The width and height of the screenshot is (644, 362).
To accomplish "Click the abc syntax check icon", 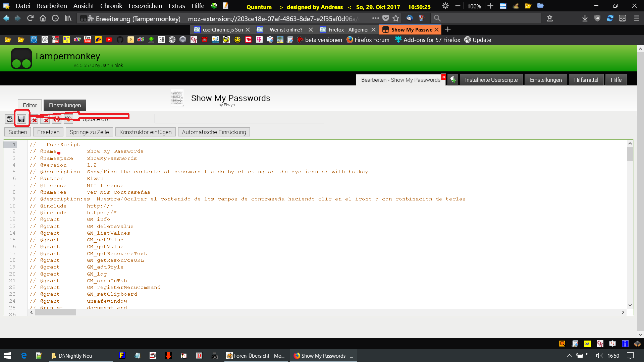I will (x=68, y=119).
